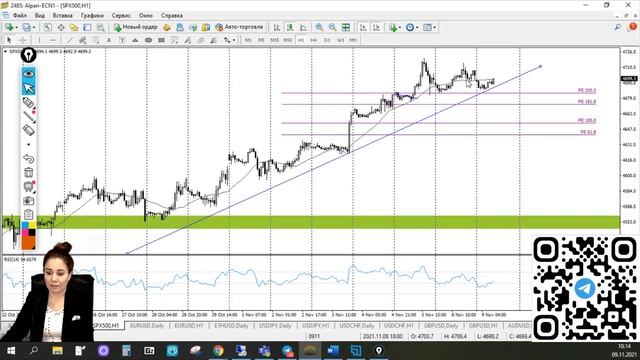
Task: Expand the SPX500 chart title triangle
Action: [x=5, y=51]
